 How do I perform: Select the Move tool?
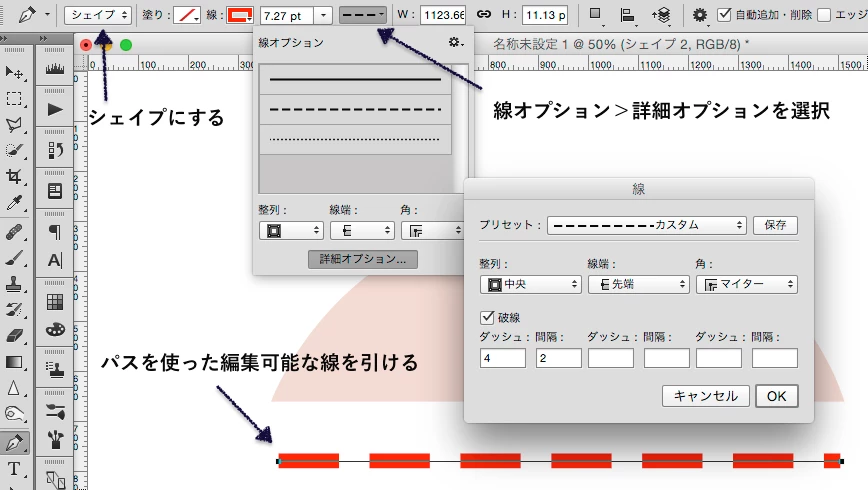click(14, 73)
